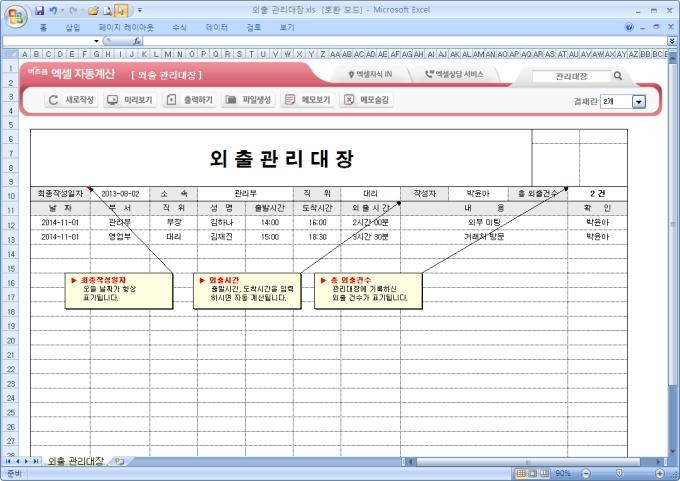This screenshot has height=481, width=680.
Task: Go to the first sheet with the navigation arrow
Action: click(x=8, y=461)
